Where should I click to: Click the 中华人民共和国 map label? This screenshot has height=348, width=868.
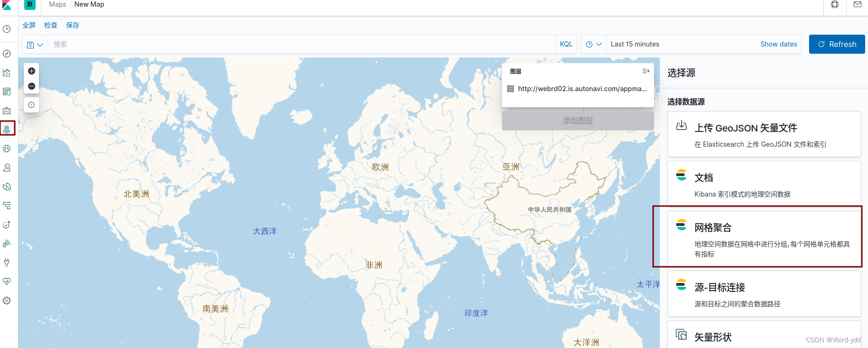click(x=550, y=209)
